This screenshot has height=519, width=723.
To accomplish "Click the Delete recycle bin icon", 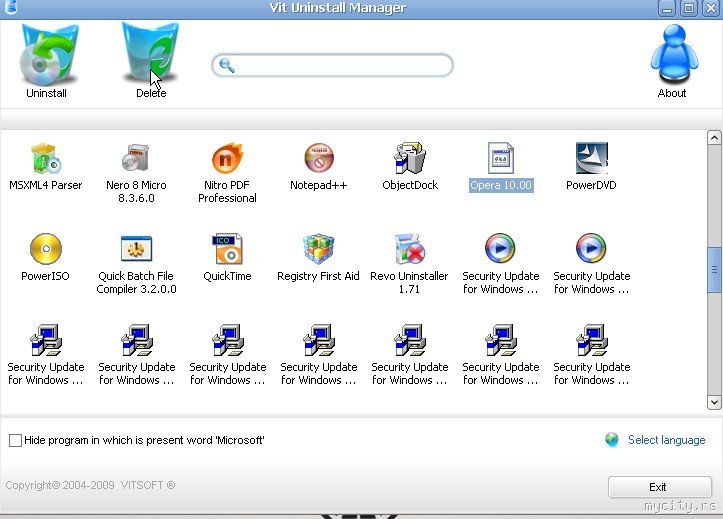I will [150, 54].
